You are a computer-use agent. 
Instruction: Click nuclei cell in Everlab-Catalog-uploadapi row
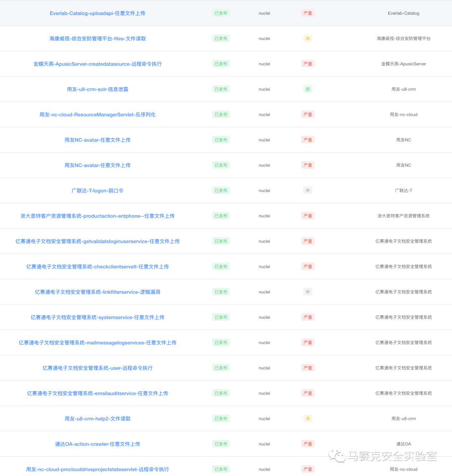[x=264, y=13]
